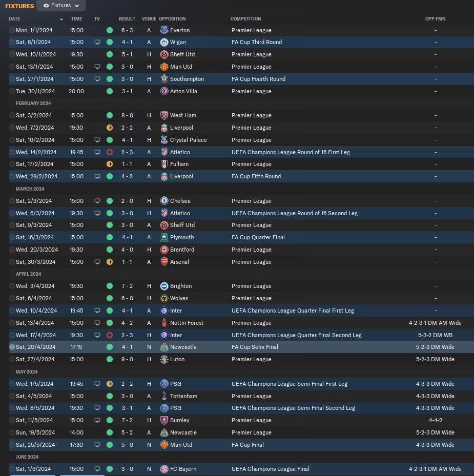Image resolution: width=474 pixels, height=476 pixels.
Task: Select the FEBRUARY 2024 month heading
Action: coord(33,103)
